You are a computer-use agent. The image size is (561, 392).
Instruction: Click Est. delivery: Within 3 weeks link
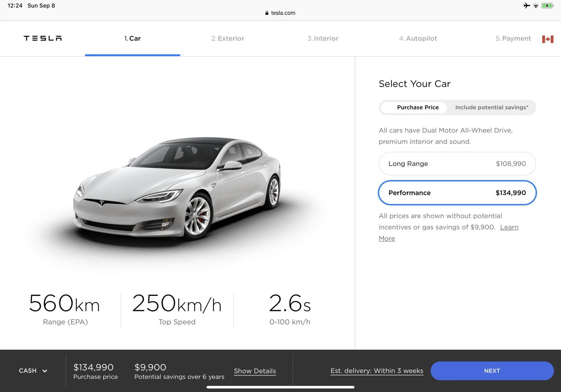(x=377, y=371)
